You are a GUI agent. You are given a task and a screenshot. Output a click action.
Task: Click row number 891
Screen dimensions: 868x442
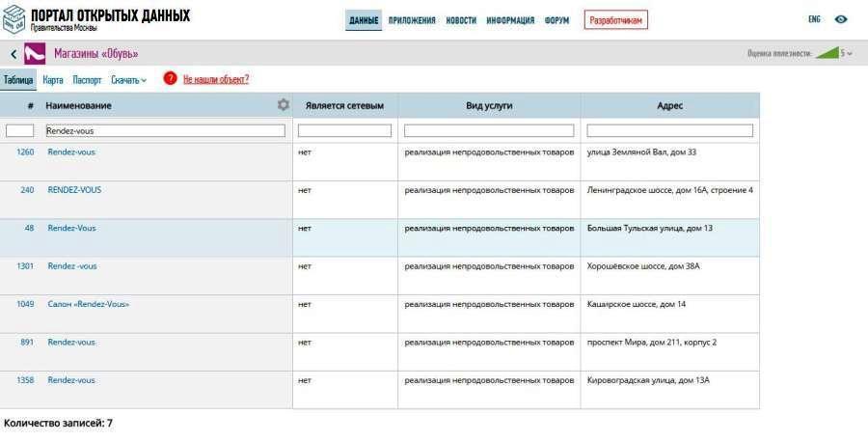click(27, 343)
